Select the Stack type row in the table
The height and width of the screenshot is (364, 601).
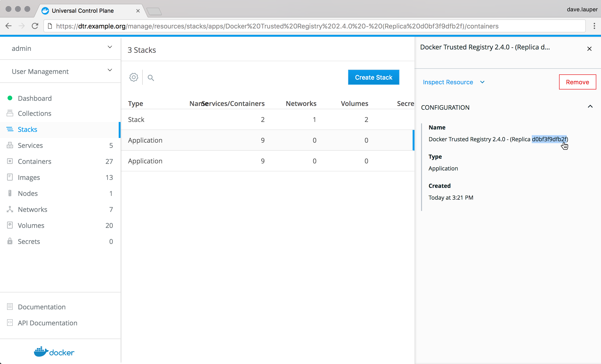[x=267, y=119]
